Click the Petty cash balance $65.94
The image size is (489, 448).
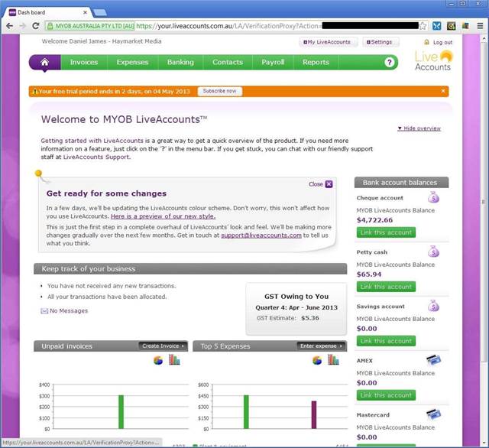(x=369, y=274)
